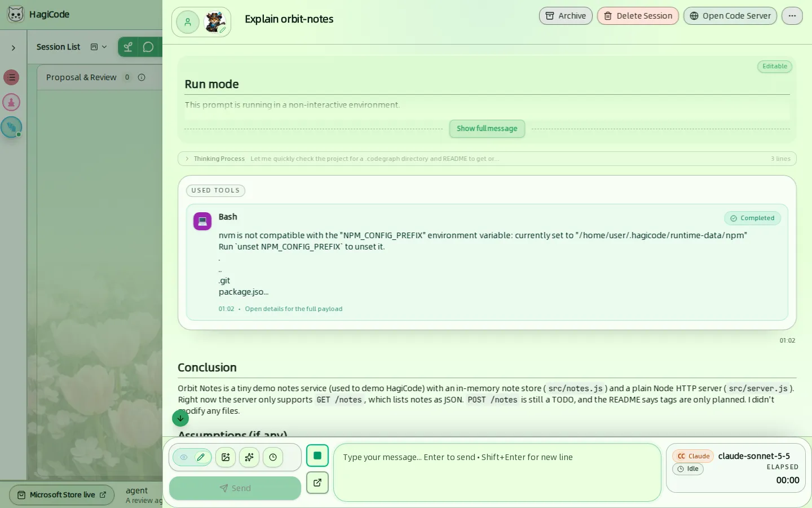Open the three-dots more options menu
The height and width of the screenshot is (508, 812).
click(792, 16)
